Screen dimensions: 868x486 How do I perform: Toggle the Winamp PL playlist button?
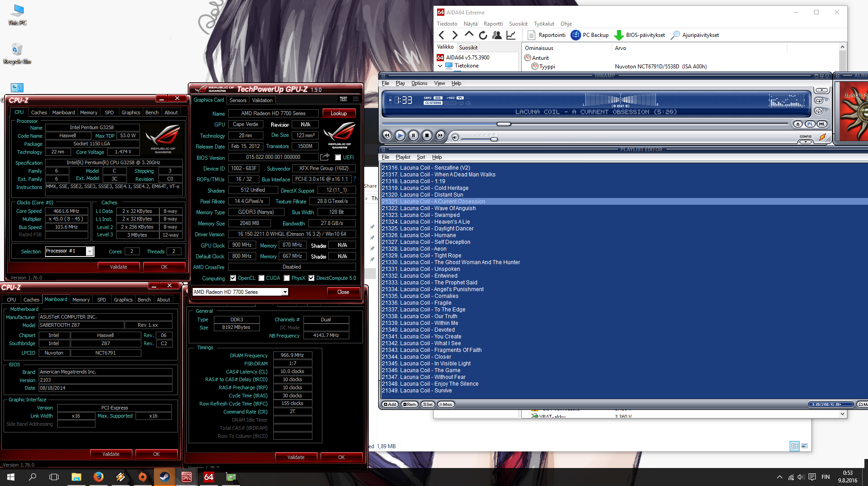[x=810, y=124]
